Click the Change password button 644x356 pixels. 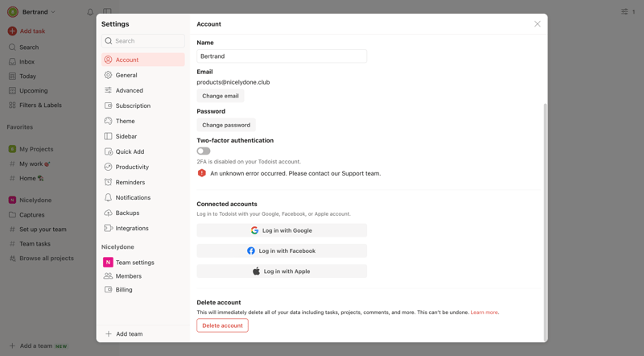pos(226,125)
